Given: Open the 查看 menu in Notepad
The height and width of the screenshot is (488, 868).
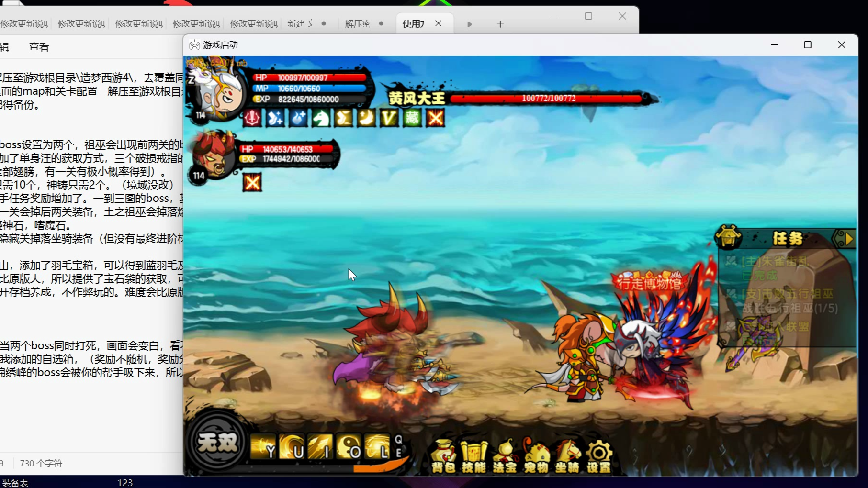Looking at the screenshot, I should click(x=39, y=47).
